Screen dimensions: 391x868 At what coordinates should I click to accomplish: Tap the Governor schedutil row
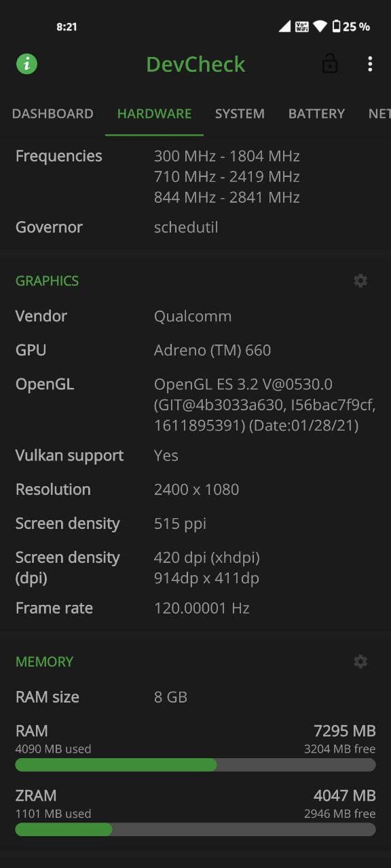pyautogui.click(x=195, y=227)
